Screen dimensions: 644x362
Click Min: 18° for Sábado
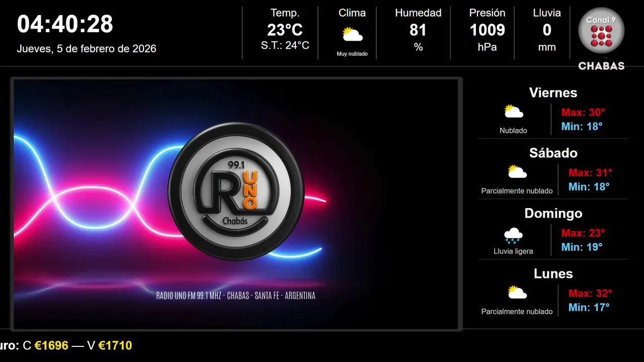pyautogui.click(x=589, y=187)
